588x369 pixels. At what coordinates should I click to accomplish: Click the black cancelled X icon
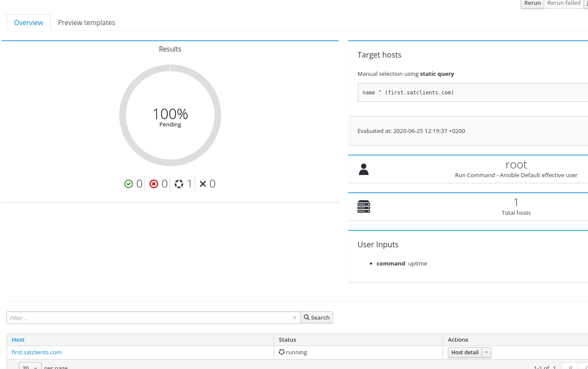(x=203, y=184)
